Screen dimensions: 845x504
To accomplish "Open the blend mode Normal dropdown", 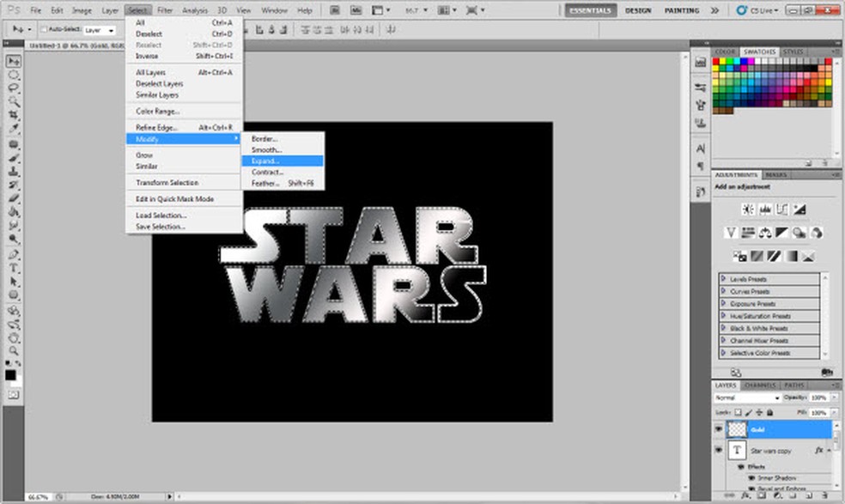I will 746,398.
